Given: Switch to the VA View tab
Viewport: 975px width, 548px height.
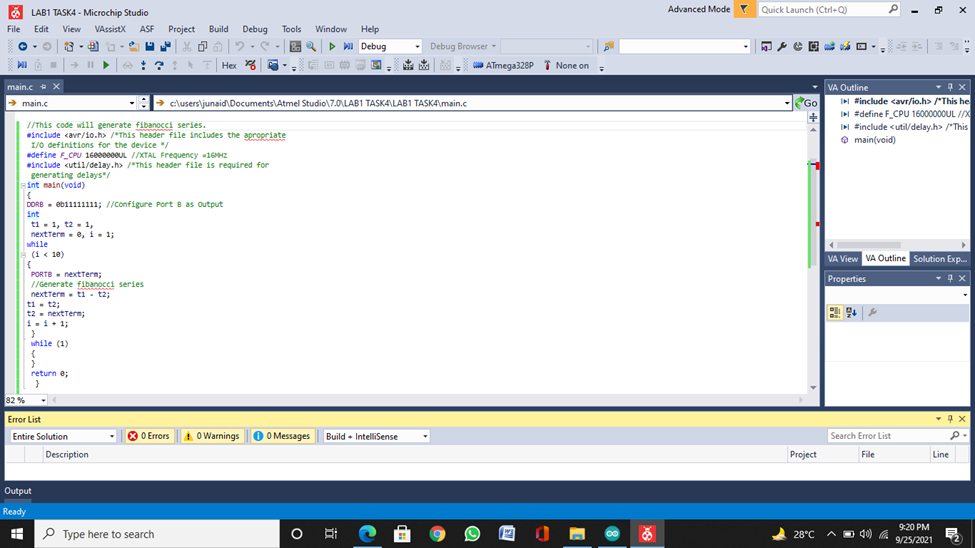Looking at the screenshot, I should point(843,259).
